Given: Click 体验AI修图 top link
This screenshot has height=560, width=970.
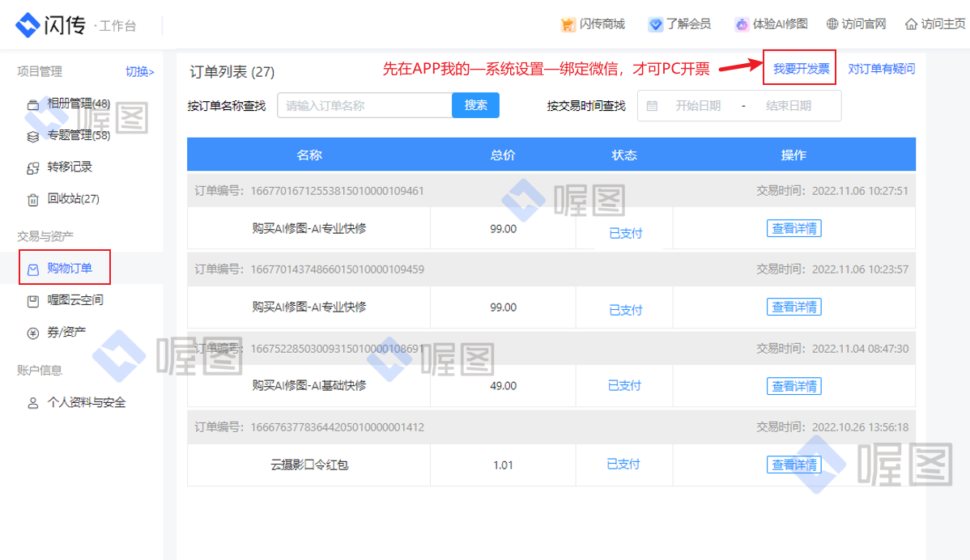Looking at the screenshot, I should coord(780,24).
